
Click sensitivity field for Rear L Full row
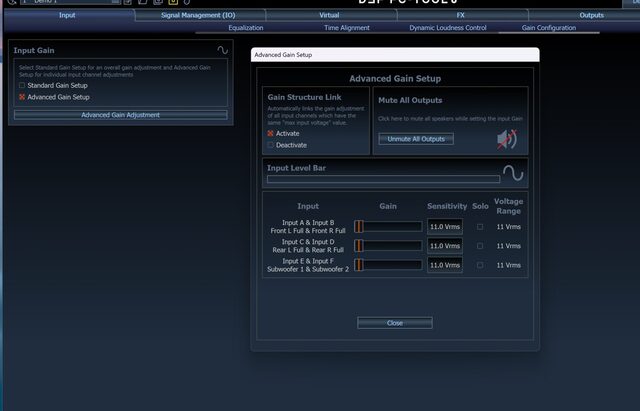[445, 246]
